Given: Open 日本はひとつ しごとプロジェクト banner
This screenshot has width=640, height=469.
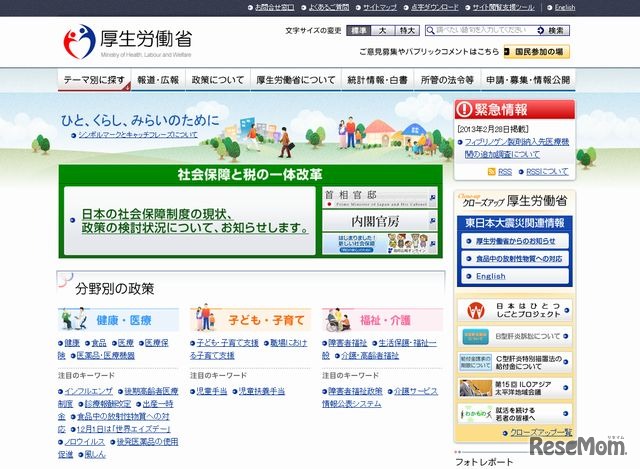Looking at the screenshot, I should coord(514,310).
